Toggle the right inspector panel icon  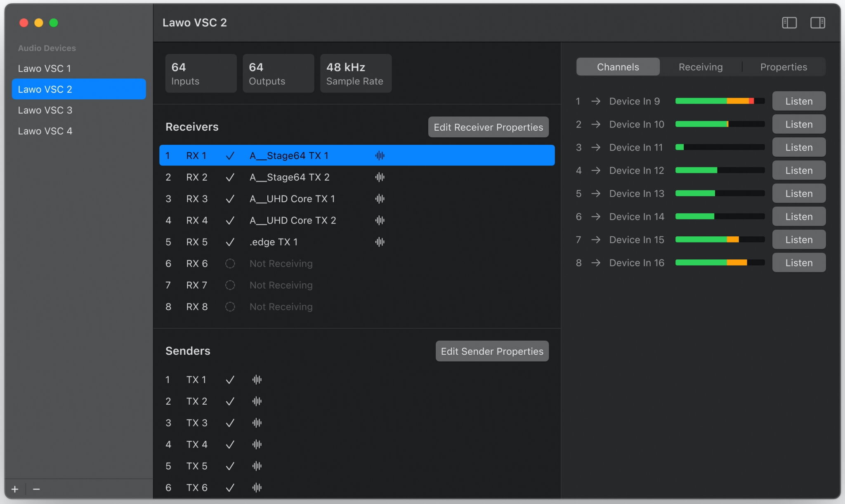817,23
